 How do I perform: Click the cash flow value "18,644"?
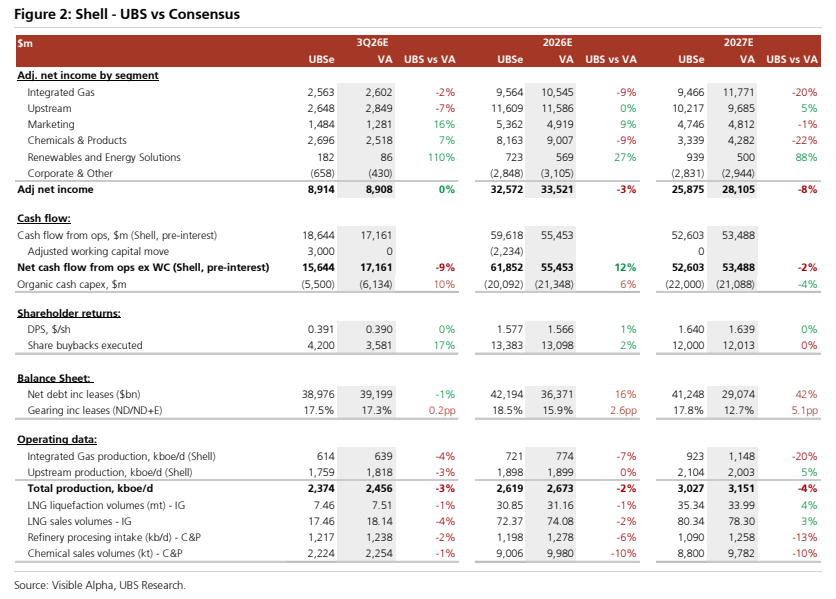point(318,235)
